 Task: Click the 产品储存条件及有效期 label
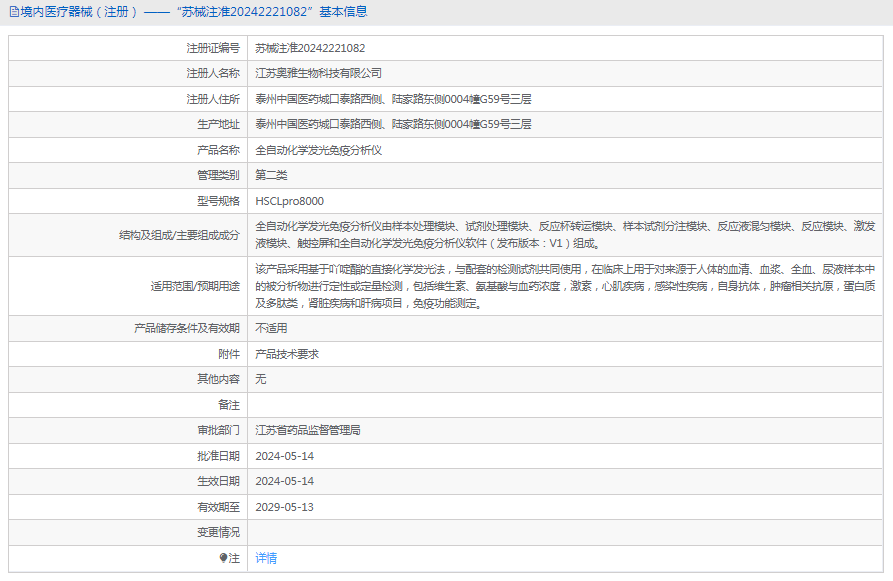click(x=187, y=328)
